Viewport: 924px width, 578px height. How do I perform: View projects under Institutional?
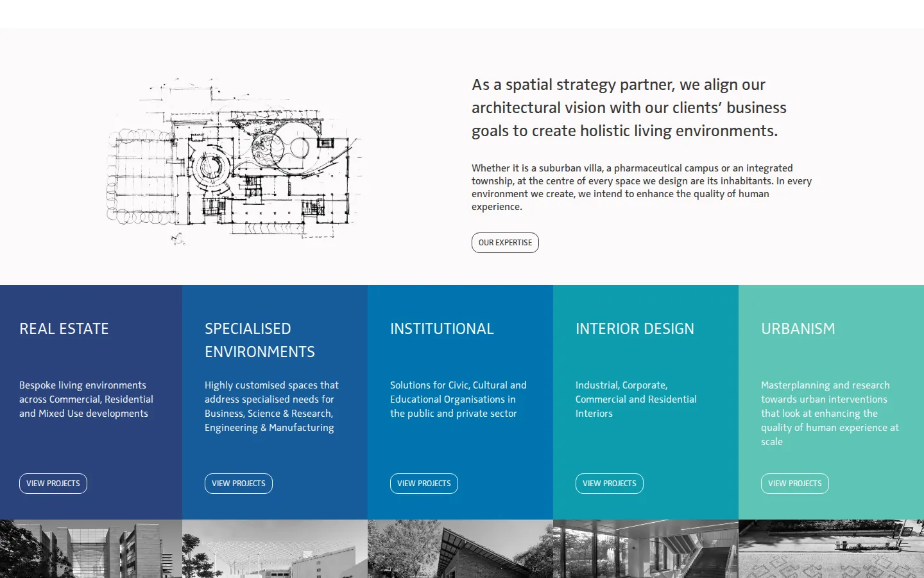424,484
